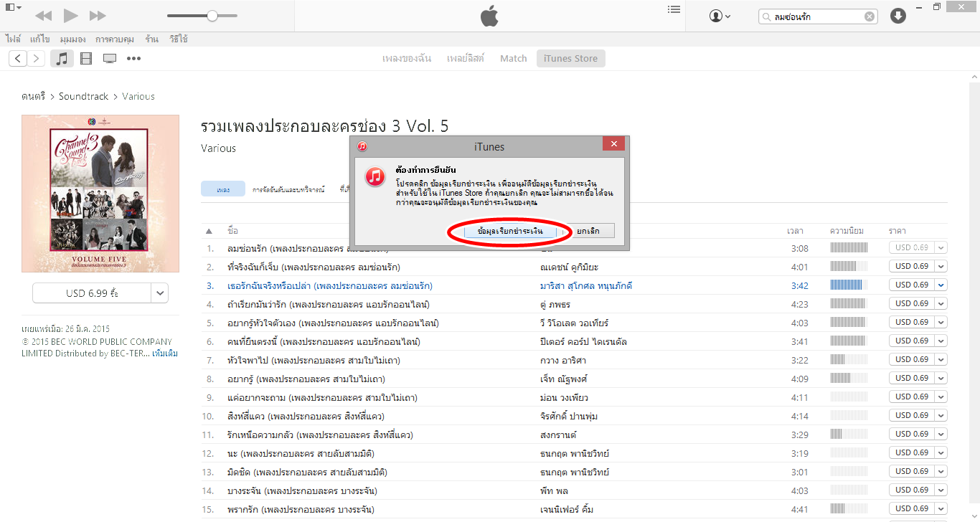Select the TV Shows monitor icon
The width and height of the screenshot is (980, 522).
click(x=110, y=59)
